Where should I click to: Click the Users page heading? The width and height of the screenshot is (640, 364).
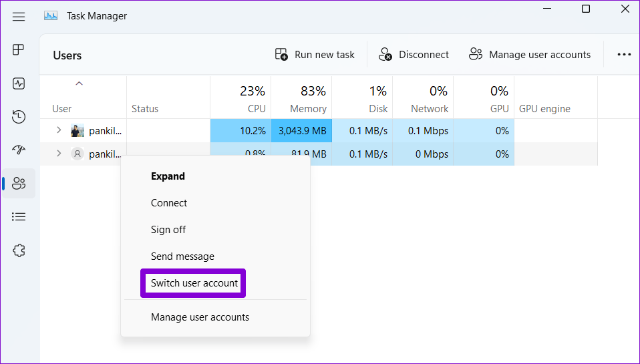[x=67, y=55]
